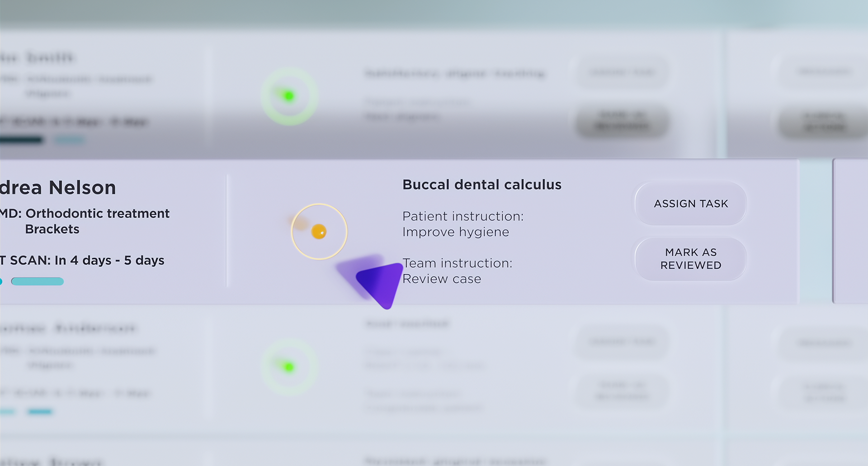Click the blurred Assign Task button in Smith row
The height and width of the screenshot is (466, 868).
pos(622,72)
